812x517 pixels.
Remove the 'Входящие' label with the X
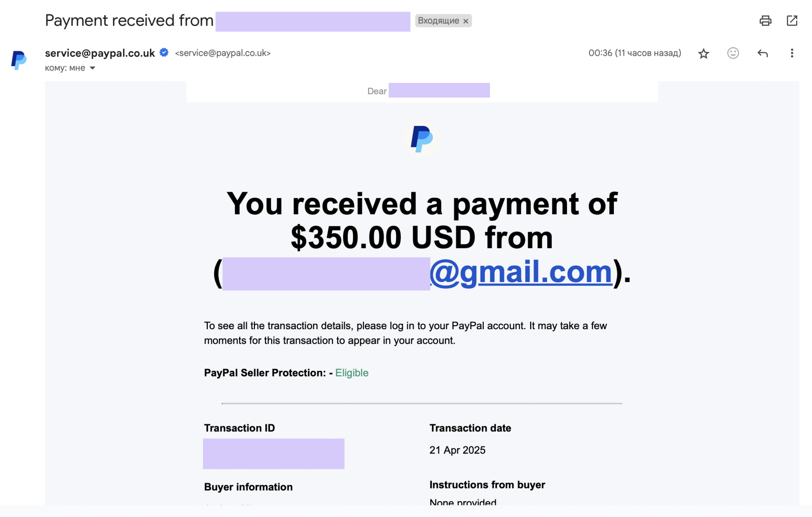pyautogui.click(x=466, y=21)
